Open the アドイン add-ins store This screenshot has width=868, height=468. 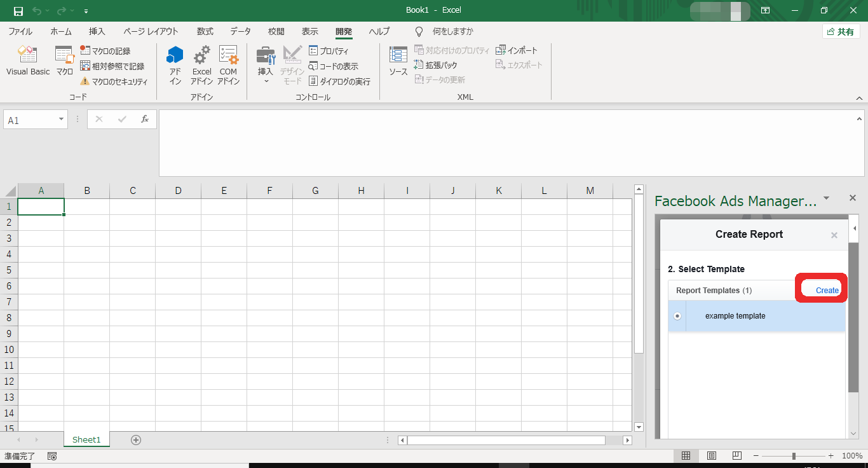(175, 65)
